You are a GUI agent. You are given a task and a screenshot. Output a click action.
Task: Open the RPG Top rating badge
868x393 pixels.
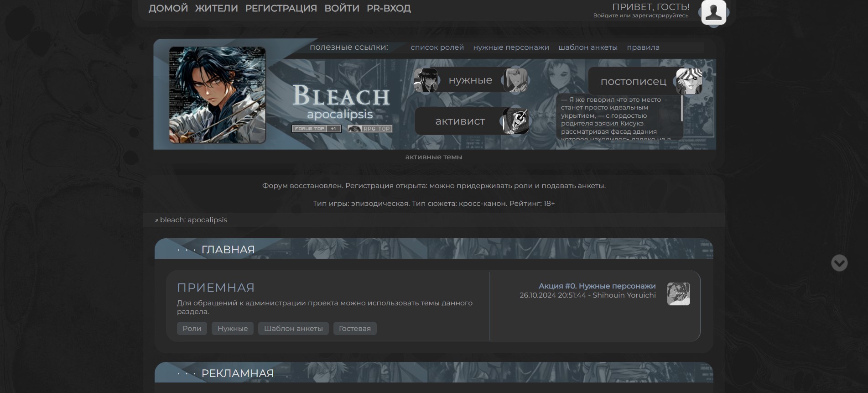click(x=369, y=129)
